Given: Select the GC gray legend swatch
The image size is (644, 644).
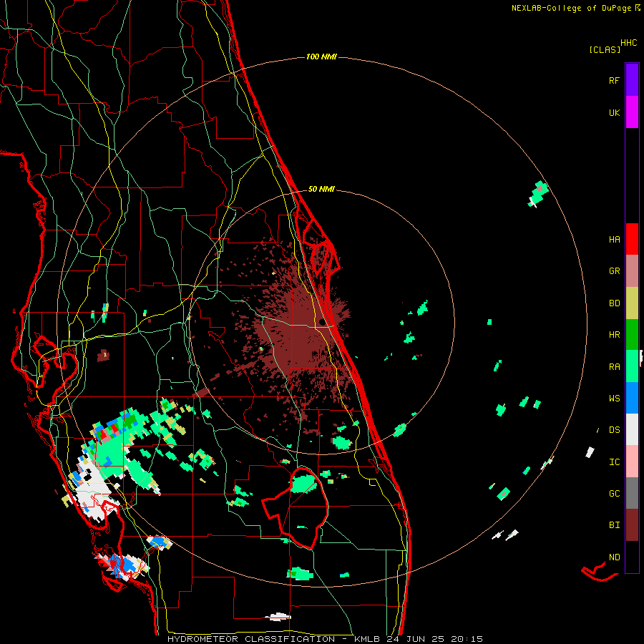Looking at the screenshot, I should click(632, 493).
